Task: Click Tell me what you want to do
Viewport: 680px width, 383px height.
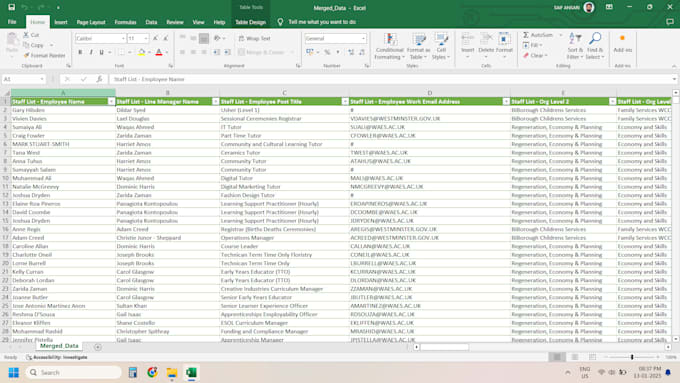Action: (x=322, y=22)
